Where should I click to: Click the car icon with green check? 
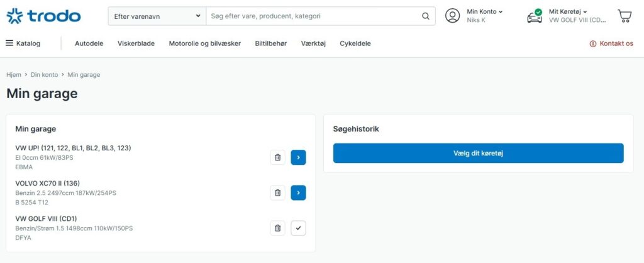535,16
